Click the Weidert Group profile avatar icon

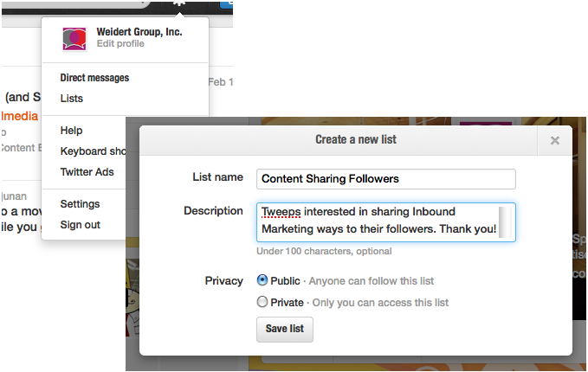(74, 39)
